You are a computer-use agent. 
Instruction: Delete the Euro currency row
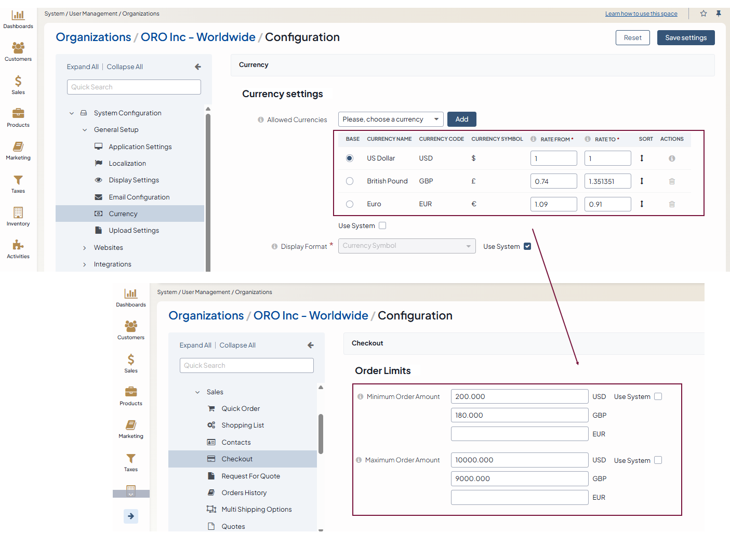point(672,204)
